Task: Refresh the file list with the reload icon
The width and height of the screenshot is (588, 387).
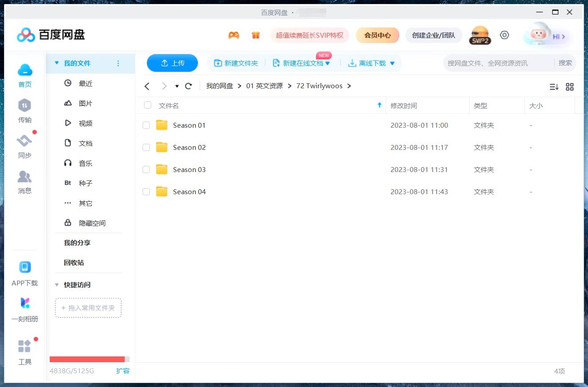Action: coord(188,86)
